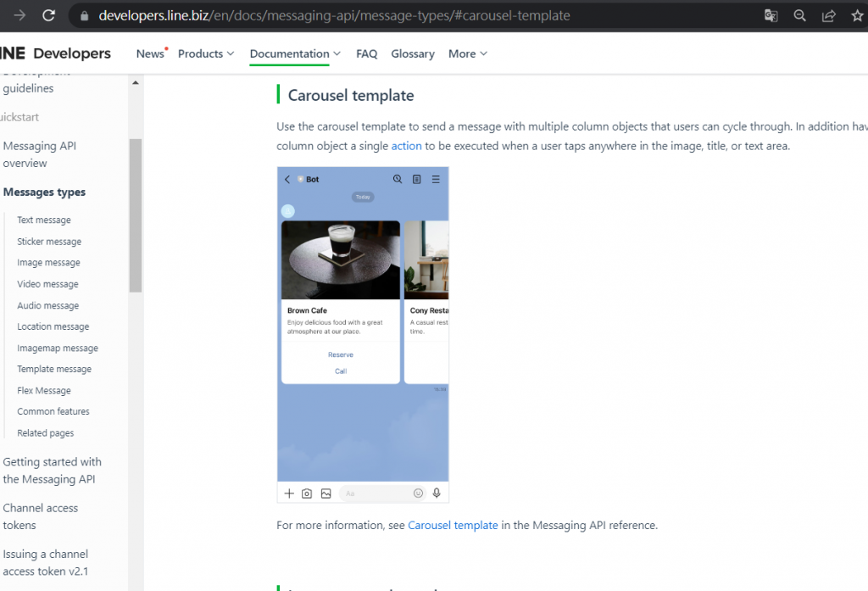Open the News page
This screenshot has width=868, height=591.
point(150,53)
